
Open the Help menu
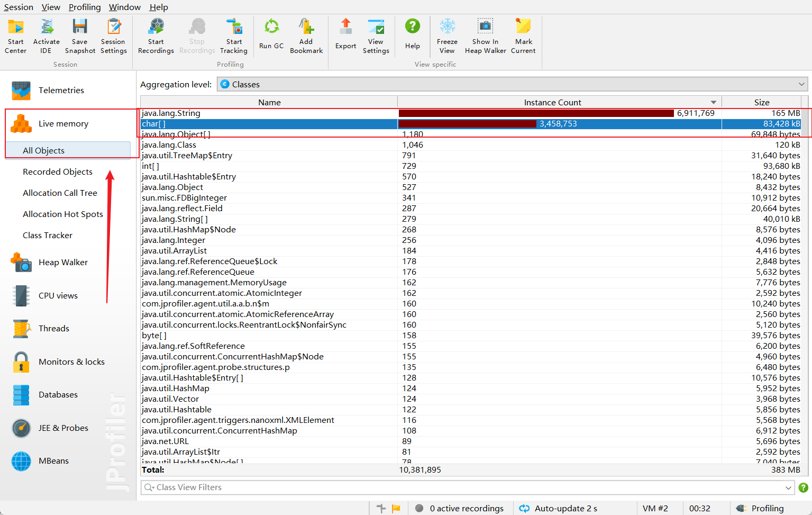point(159,7)
